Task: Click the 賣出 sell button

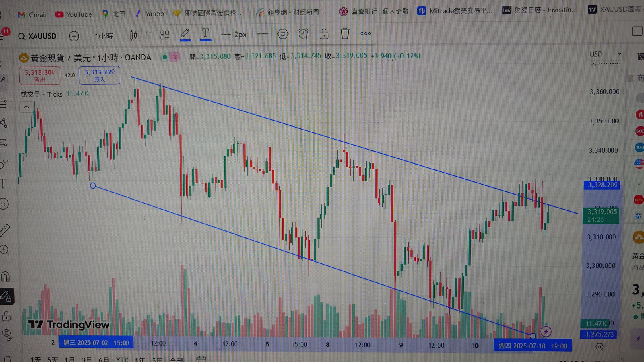Action: tap(39, 76)
